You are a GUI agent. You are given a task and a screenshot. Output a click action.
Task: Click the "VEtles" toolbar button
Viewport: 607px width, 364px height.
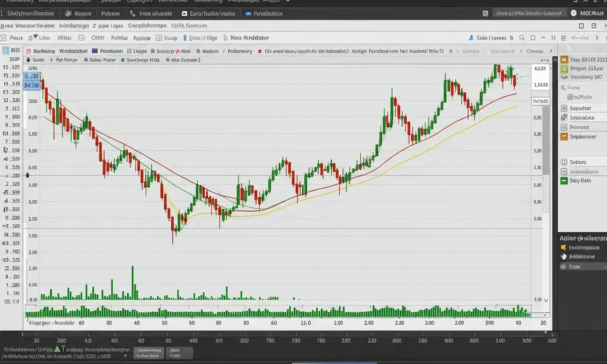(x=64, y=38)
